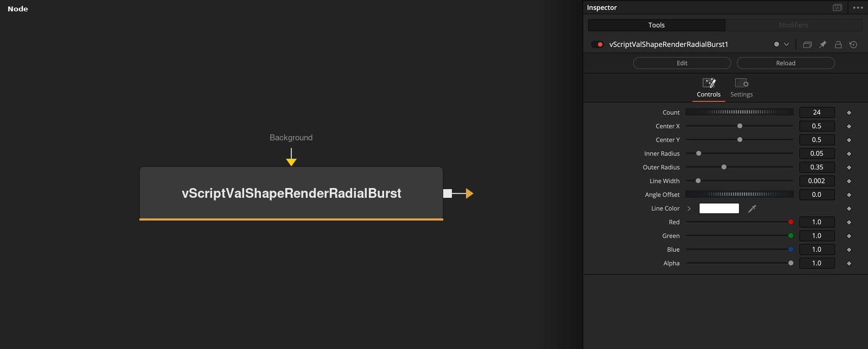Screen dimensions: 868x349
Task: Click the Inner Radius value field
Action: click(x=817, y=153)
